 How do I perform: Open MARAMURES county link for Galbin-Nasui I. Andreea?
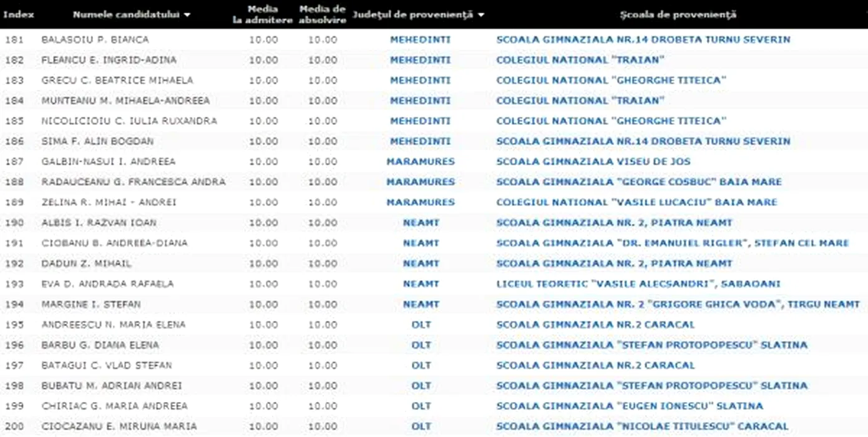point(420,162)
